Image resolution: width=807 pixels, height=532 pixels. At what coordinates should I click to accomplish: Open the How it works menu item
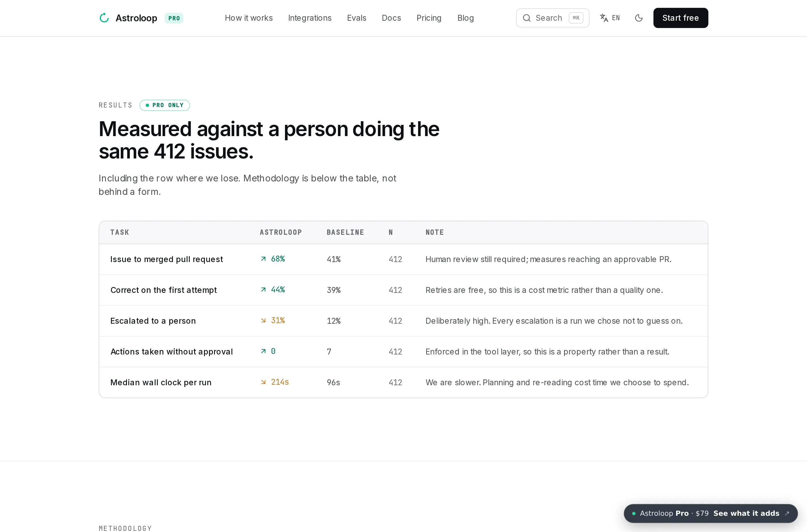pyautogui.click(x=249, y=18)
